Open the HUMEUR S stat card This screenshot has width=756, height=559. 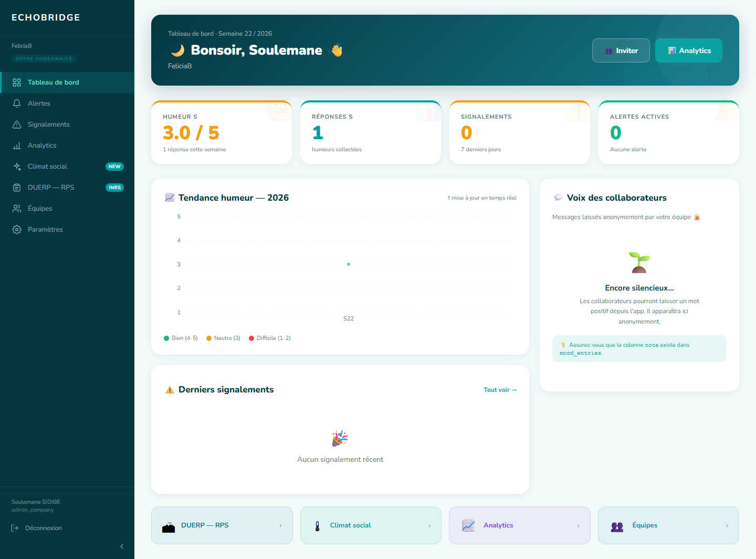pyautogui.click(x=222, y=132)
